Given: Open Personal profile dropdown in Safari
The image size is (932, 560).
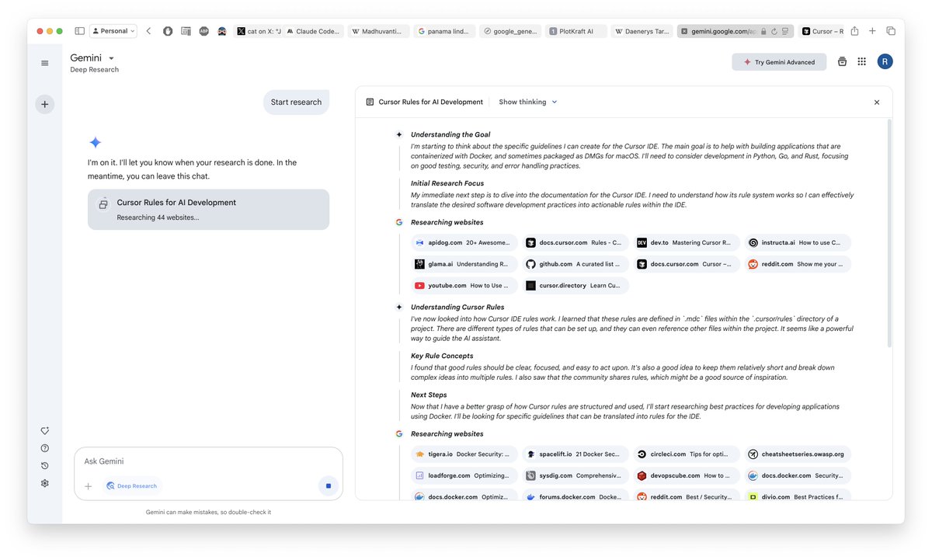Looking at the screenshot, I should 113,31.
